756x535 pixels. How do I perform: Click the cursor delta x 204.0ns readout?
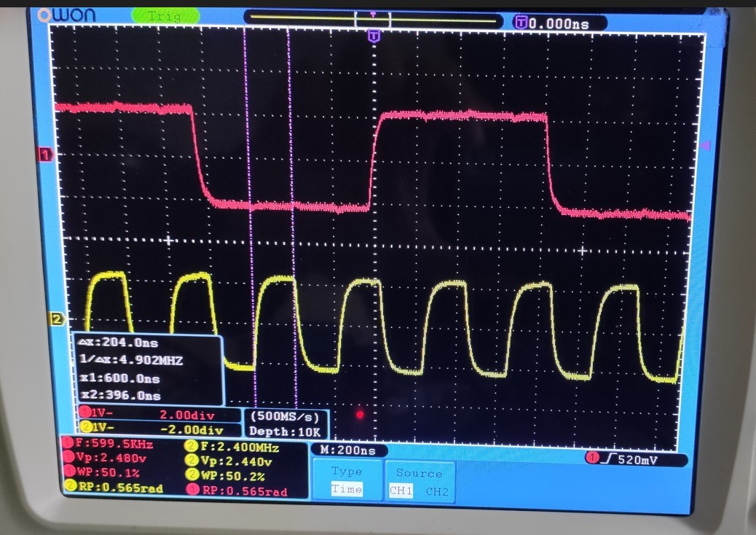tap(127, 343)
